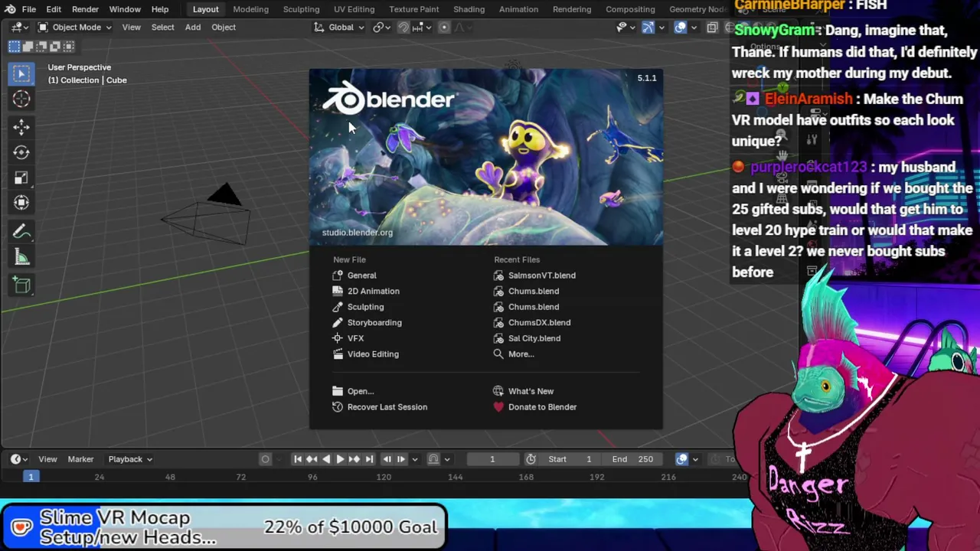This screenshot has height=551, width=980.
Task: Open the Edit menu
Action: (54, 9)
